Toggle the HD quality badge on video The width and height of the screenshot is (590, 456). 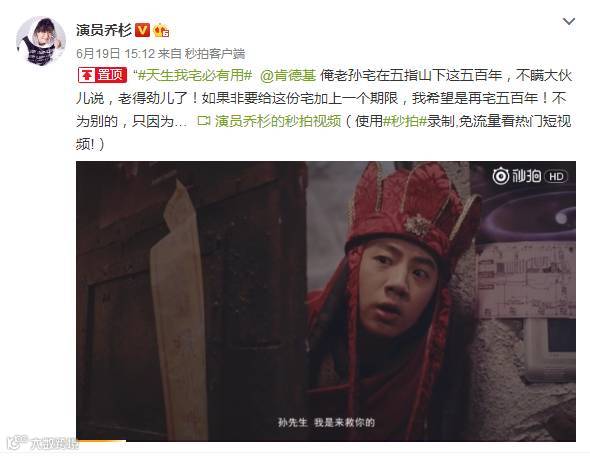click(556, 176)
